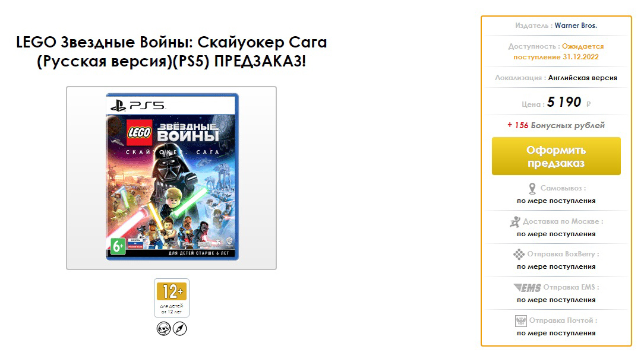Screen dimensions: 644x362
Task: Click the Доставка по Москве label
Action: point(563,221)
